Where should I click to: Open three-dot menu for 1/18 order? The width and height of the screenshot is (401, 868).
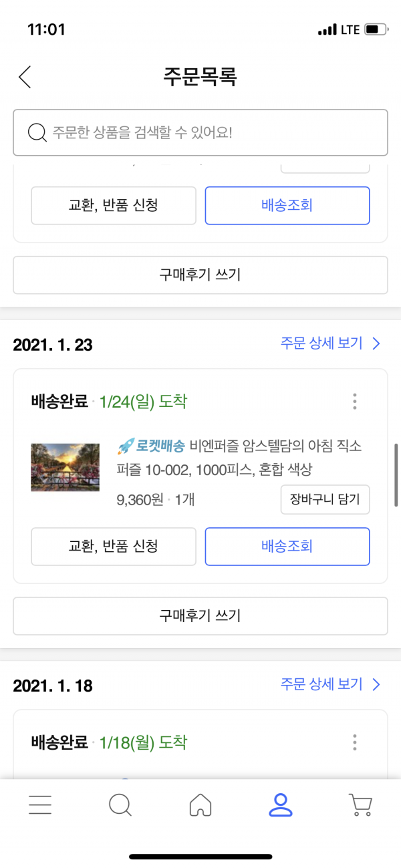354,742
